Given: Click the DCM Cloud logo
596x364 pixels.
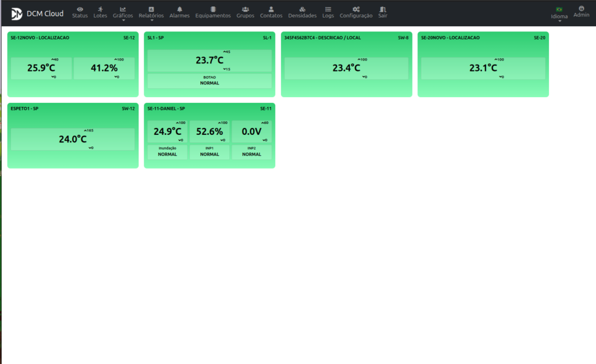Looking at the screenshot, I should (x=17, y=13).
